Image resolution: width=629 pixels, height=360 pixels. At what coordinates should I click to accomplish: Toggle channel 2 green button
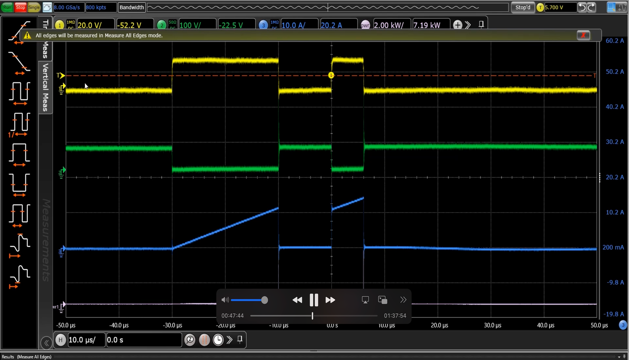pos(161,25)
